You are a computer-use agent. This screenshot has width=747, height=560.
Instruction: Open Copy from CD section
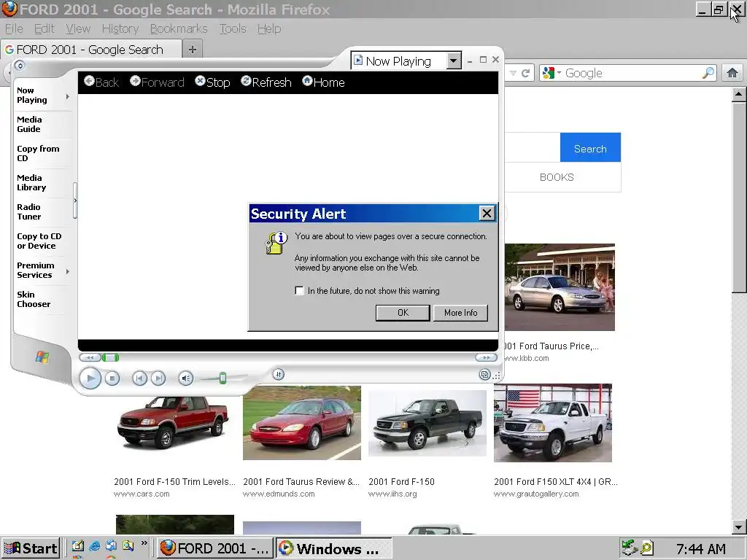[38, 153]
